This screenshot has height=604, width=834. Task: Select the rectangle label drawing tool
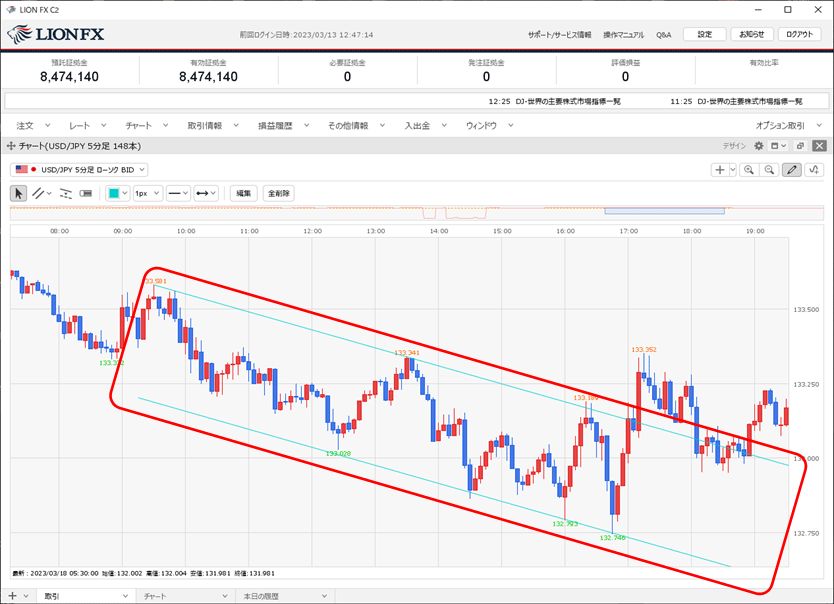(86, 194)
